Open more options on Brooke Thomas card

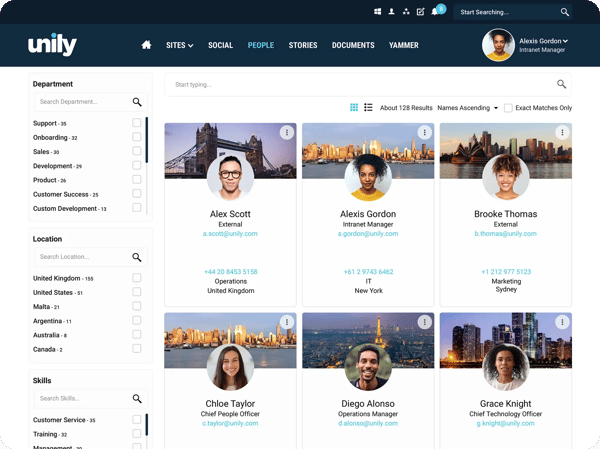click(x=562, y=132)
